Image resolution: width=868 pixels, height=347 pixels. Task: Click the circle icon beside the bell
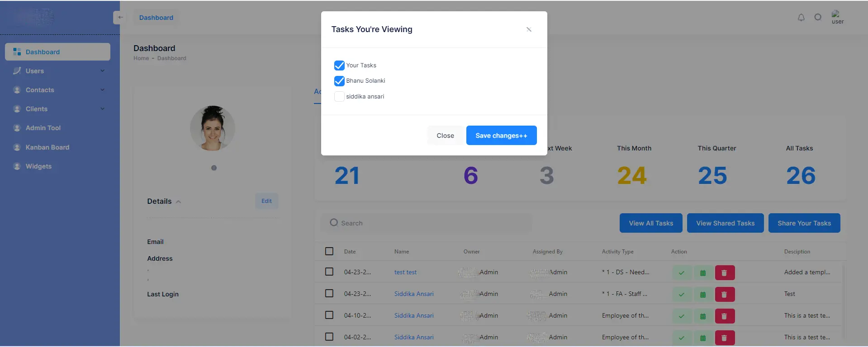pos(818,17)
